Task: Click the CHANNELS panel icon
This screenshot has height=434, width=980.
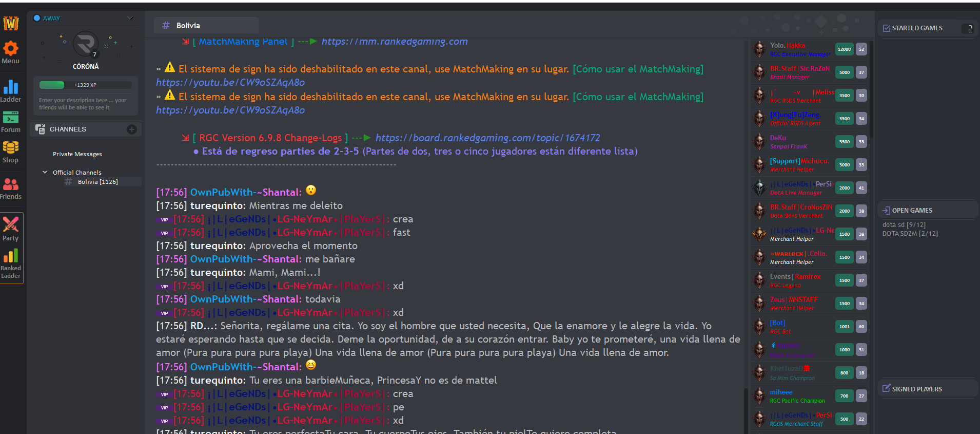Action: 40,129
